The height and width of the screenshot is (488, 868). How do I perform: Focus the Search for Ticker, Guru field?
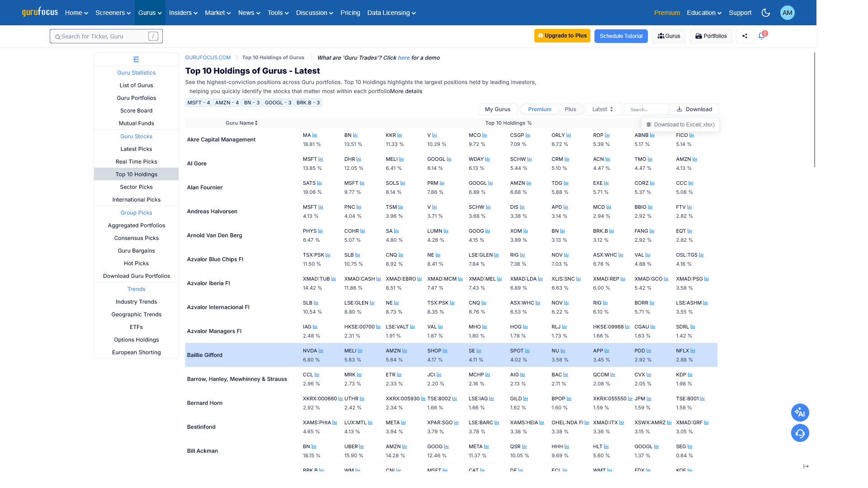coord(106,36)
